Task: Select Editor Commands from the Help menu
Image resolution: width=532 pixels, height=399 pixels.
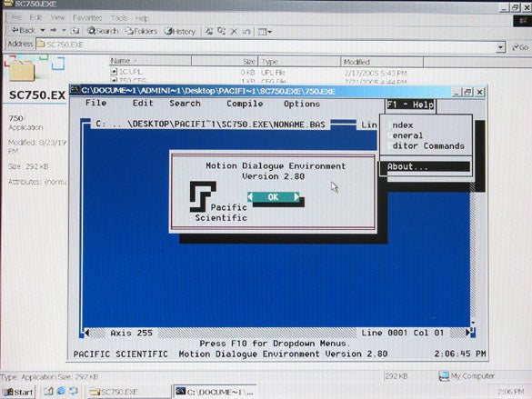Action: click(427, 146)
